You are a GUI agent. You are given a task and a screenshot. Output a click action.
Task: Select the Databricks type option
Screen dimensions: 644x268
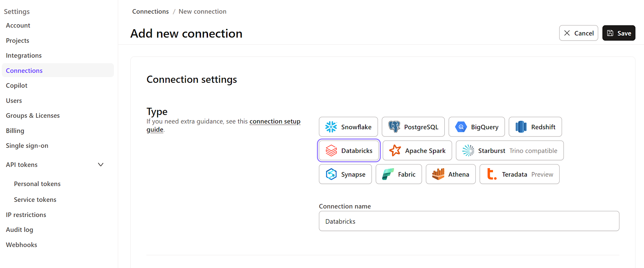click(349, 151)
